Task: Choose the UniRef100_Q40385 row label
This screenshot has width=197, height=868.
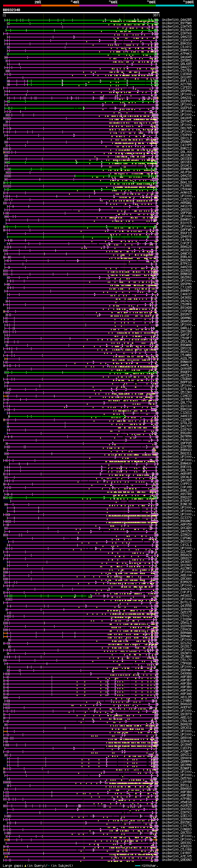Action: click(x=177, y=481)
